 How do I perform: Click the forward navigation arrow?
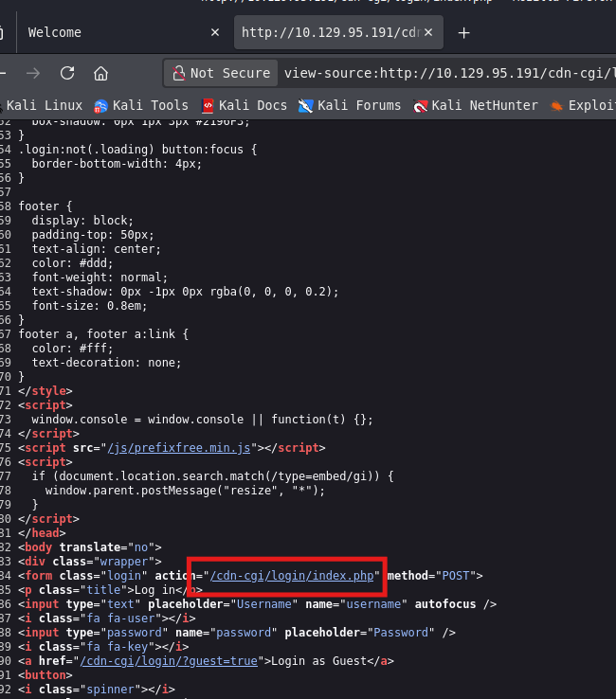coord(33,73)
